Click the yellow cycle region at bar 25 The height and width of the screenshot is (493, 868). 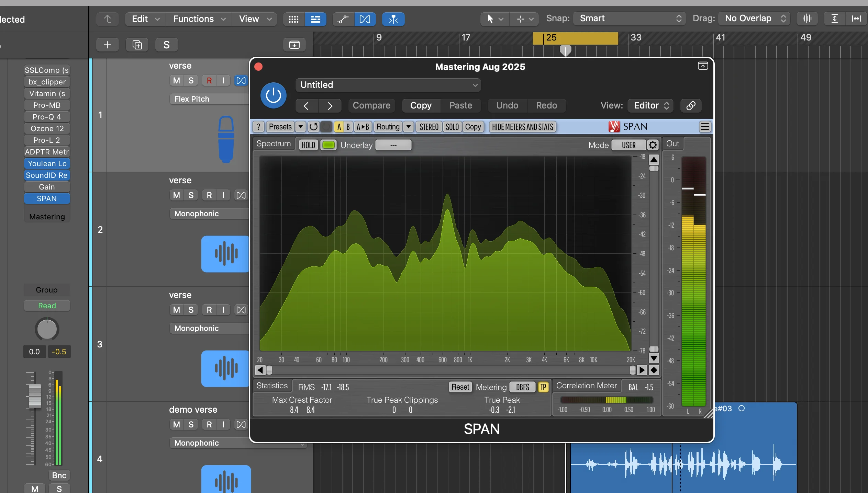click(575, 38)
